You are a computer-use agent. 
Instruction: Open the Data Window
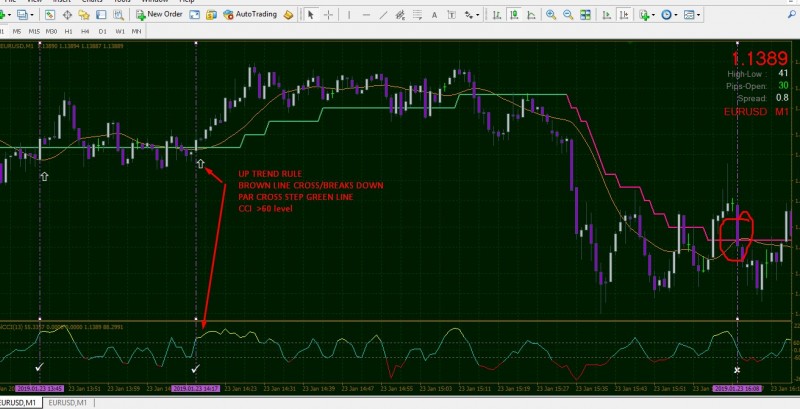pyautogui.click(x=67, y=15)
